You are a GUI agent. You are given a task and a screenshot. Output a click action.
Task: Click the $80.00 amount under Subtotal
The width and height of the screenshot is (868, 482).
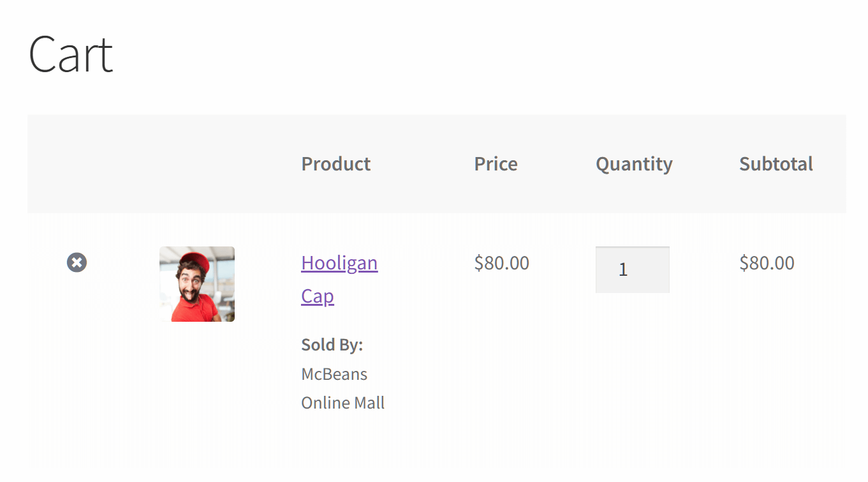tap(767, 263)
